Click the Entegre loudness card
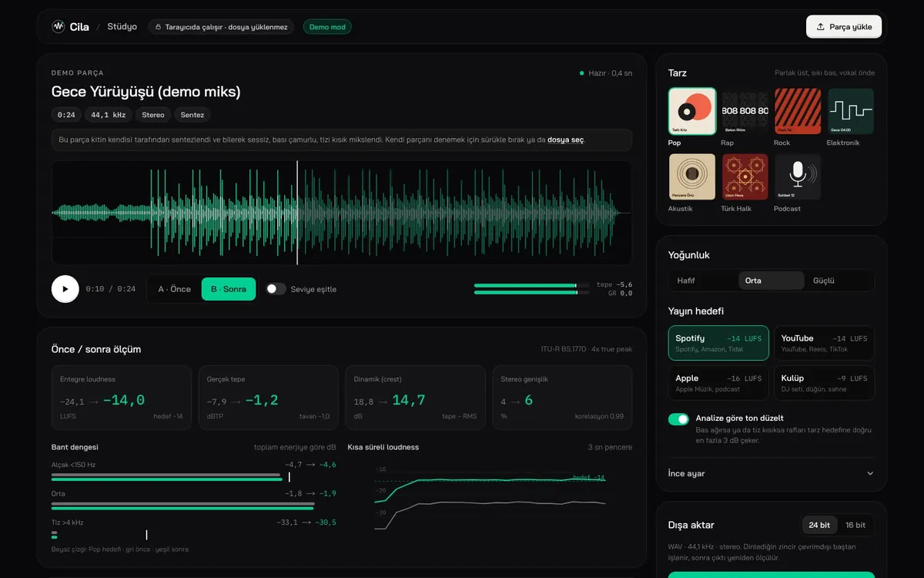 pos(122,398)
